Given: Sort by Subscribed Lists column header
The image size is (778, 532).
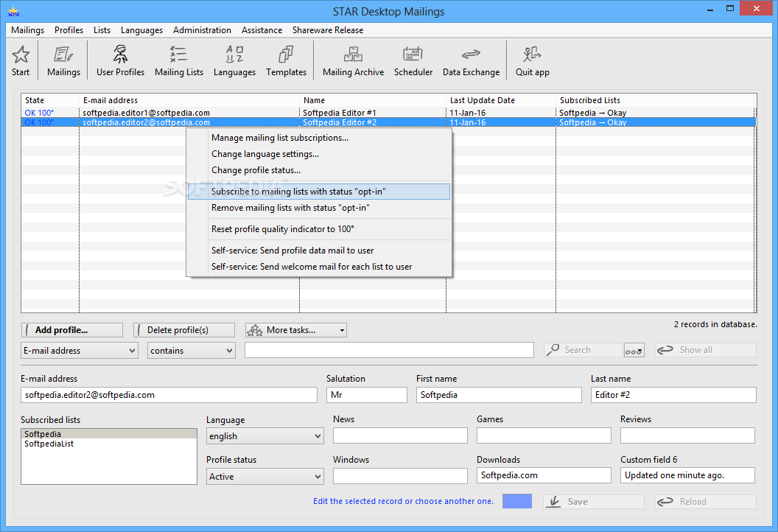Looking at the screenshot, I should 656,100.
